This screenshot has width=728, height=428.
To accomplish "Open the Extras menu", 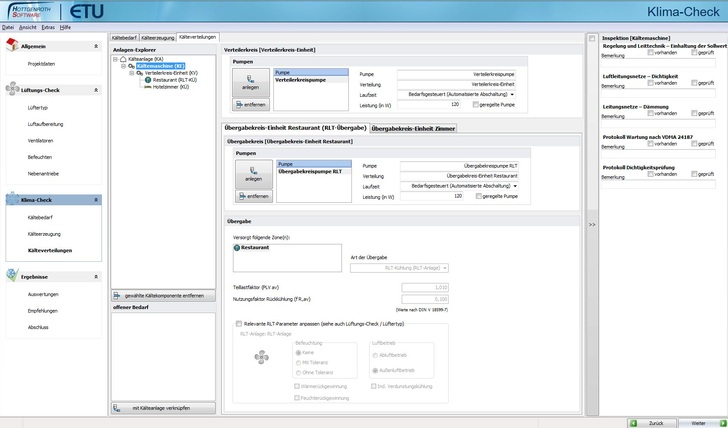I will click(48, 27).
